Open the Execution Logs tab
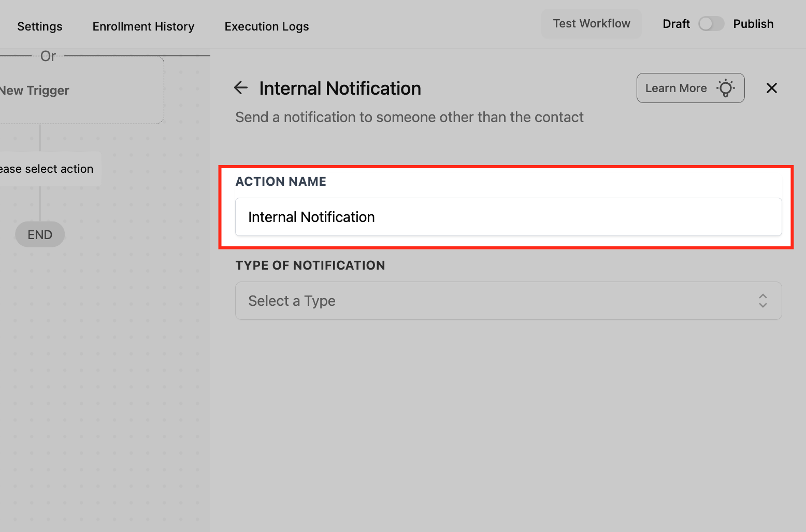Screen dimensions: 806x532 (267, 26)
